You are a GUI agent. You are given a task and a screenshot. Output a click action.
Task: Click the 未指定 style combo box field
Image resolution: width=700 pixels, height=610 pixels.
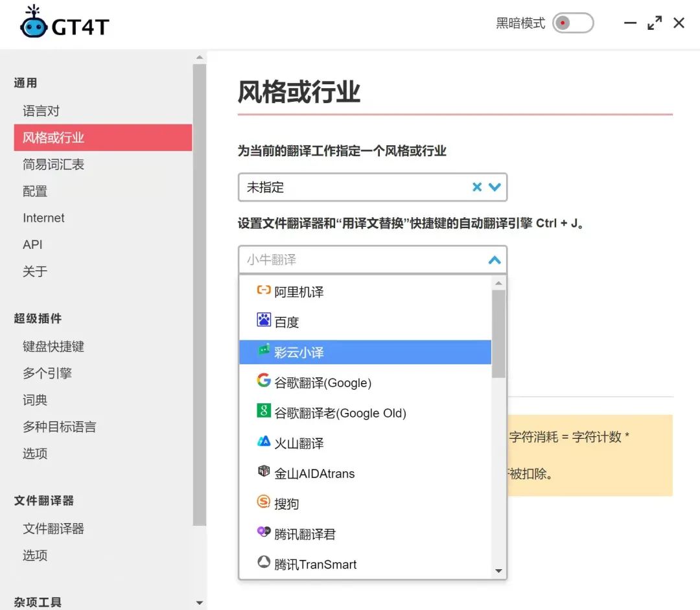click(x=372, y=187)
